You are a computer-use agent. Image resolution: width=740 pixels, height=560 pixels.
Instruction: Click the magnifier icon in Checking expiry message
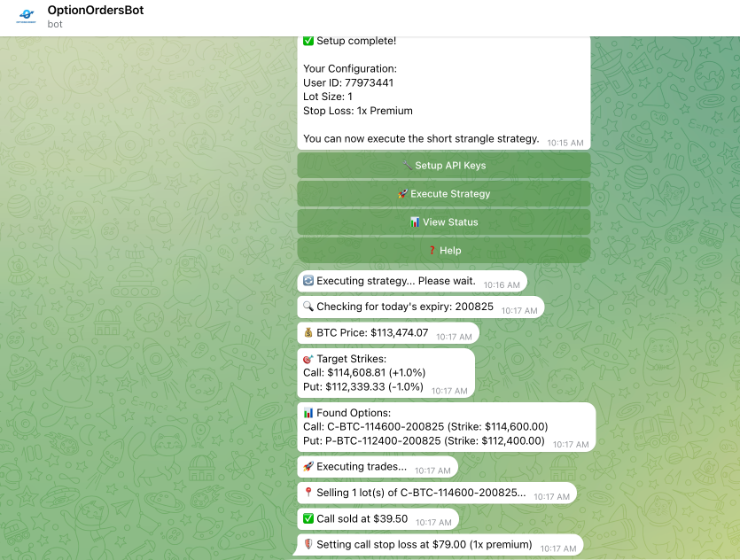[308, 307]
